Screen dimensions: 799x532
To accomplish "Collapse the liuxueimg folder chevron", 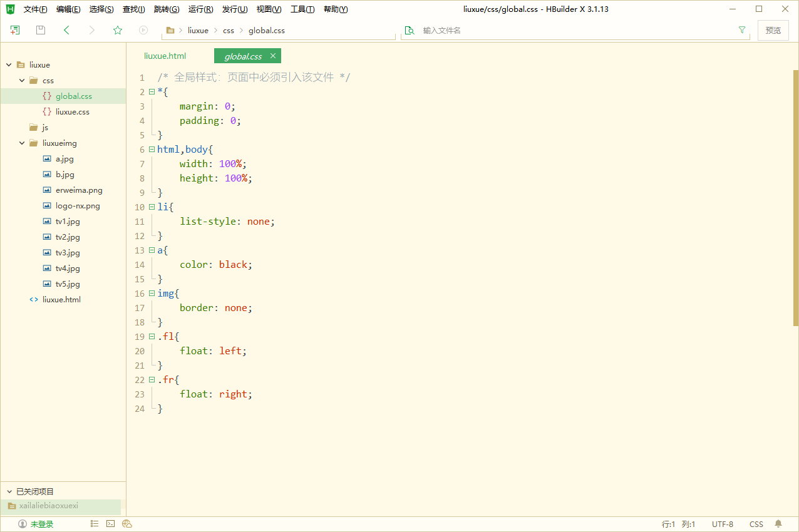I will 22,143.
